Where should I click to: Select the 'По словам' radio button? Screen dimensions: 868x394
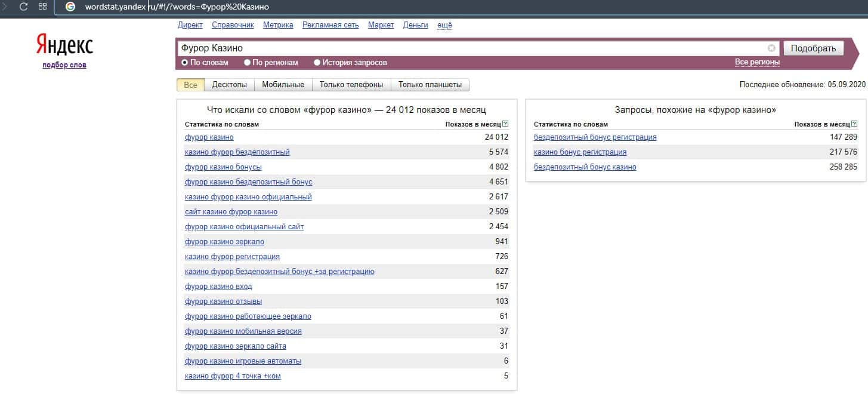pyautogui.click(x=185, y=63)
